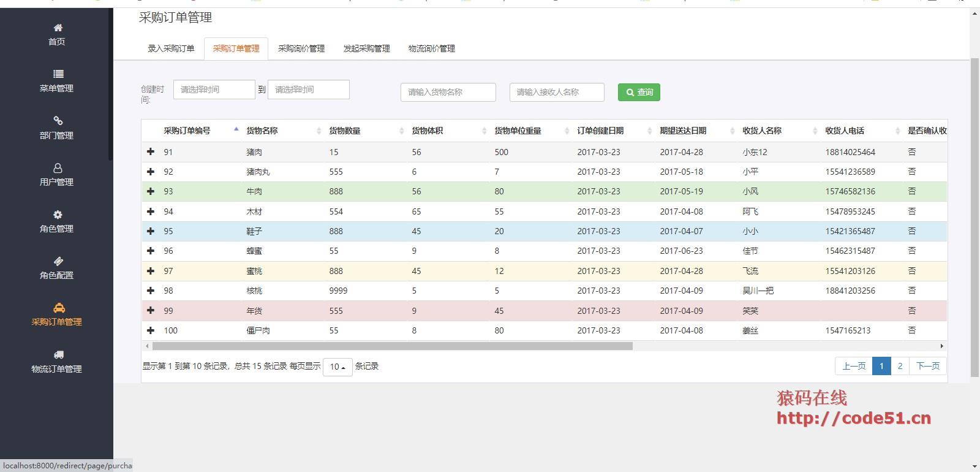Sort table by 采购订单编号 column
The height and width of the screenshot is (472, 980).
[187, 131]
